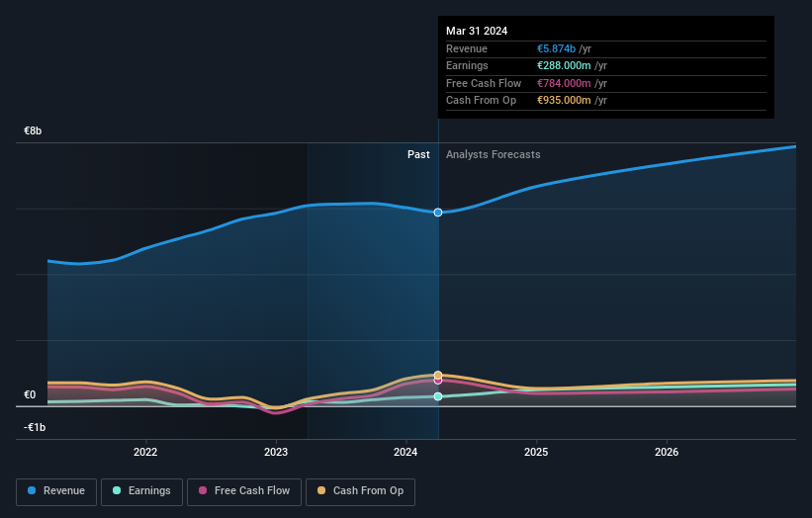Click the €5.874b revenue value
This screenshot has height=518, width=812.
556,48
